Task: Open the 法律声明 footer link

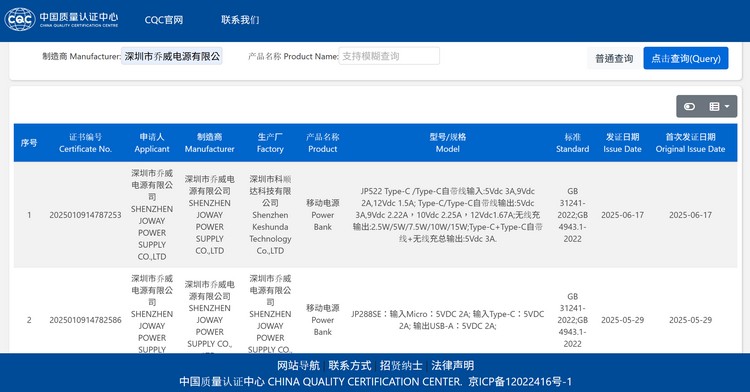Action: pyautogui.click(x=452, y=366)
